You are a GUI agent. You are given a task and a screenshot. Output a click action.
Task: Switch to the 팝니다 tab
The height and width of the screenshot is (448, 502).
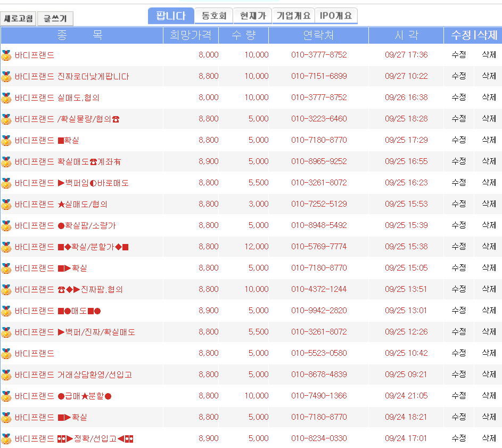coord(171,15)
